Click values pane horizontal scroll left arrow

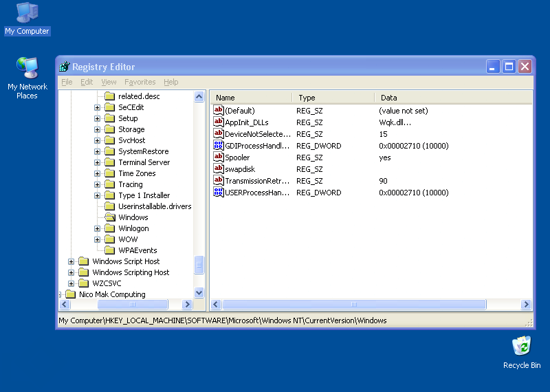(x=216, y=304)
